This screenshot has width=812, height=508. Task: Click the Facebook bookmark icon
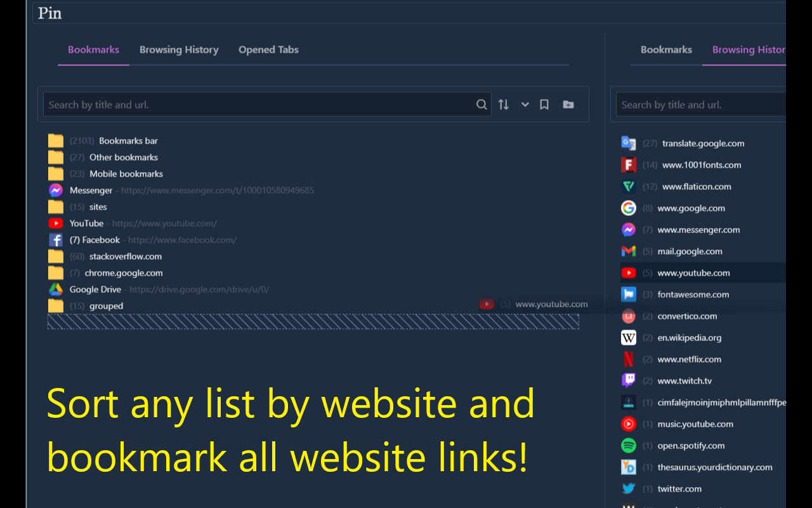point(56,240)
